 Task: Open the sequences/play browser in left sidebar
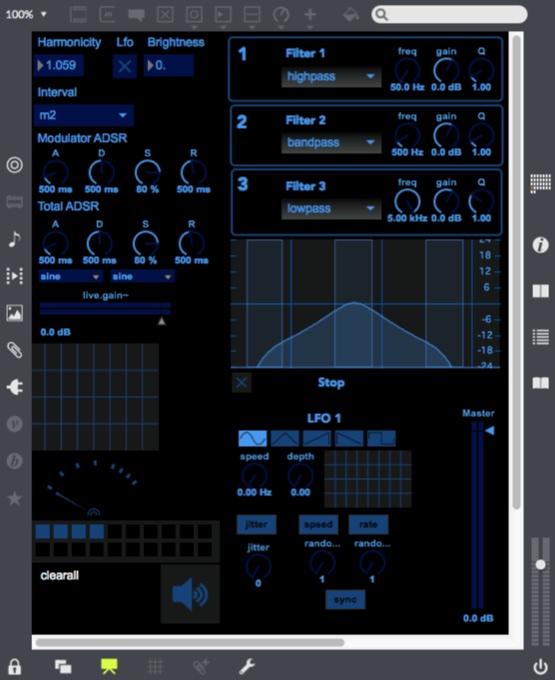[x=14, y=275]
